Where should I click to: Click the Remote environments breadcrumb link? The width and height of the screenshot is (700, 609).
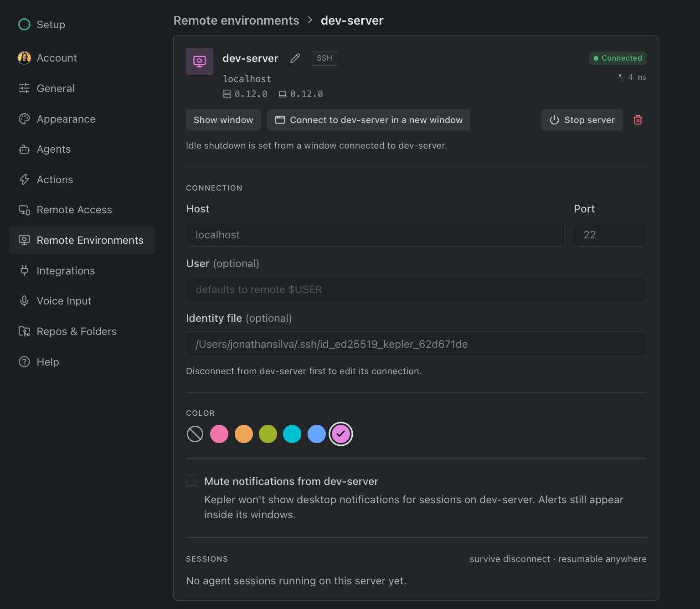pyautogui.click(x=236, y=21)
